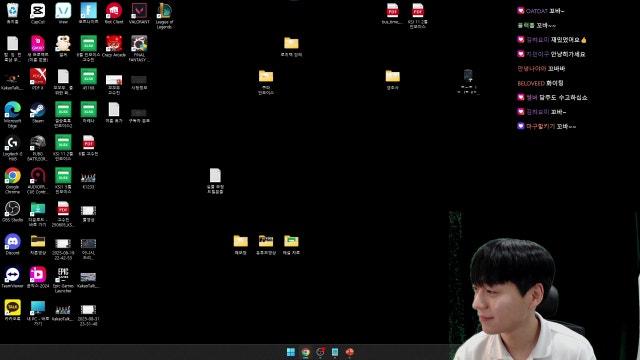
Task: Open the yellow KakaoTalk 카카오톡 icon
Action: click(x=13, y=310)
